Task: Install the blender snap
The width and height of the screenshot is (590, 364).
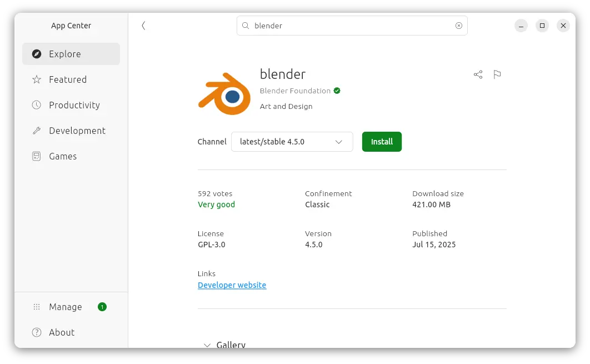Action: coord(382,142)
